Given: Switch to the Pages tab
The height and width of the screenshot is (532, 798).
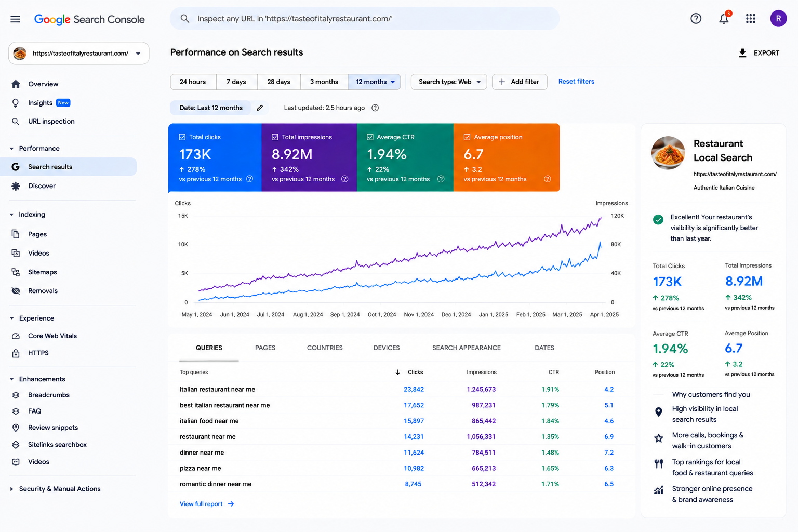Looking at the screenshot, I should pyautogui.click(x=265, y=348).
